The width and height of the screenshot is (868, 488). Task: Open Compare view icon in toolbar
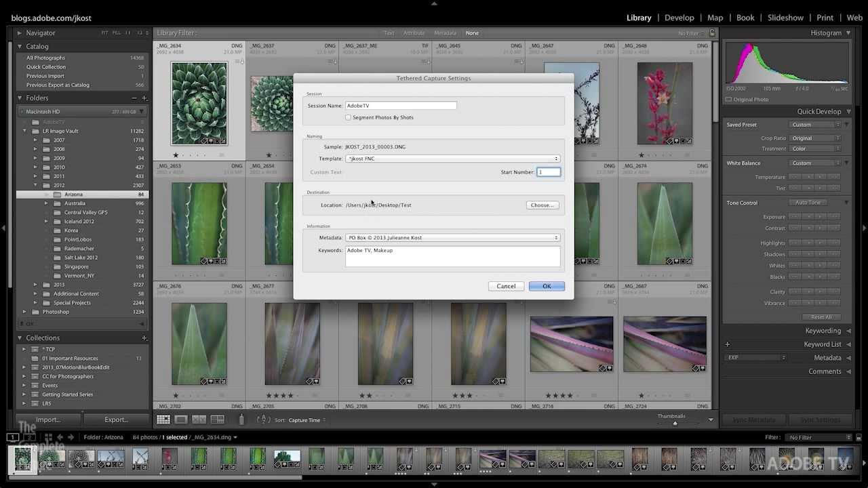[199, 420]
